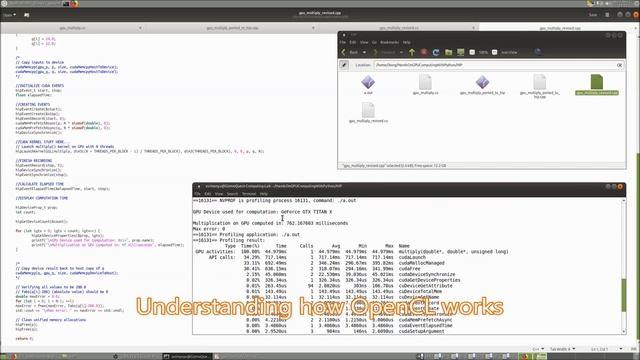Select the highlighted green gpu_multiply_revised.cpp file
The width and height of the screenshot is (640, 360).
597,85
